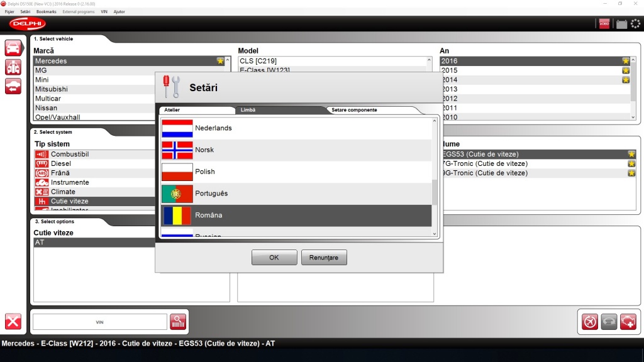Select the Nederlands flag icon

[177, 128]
